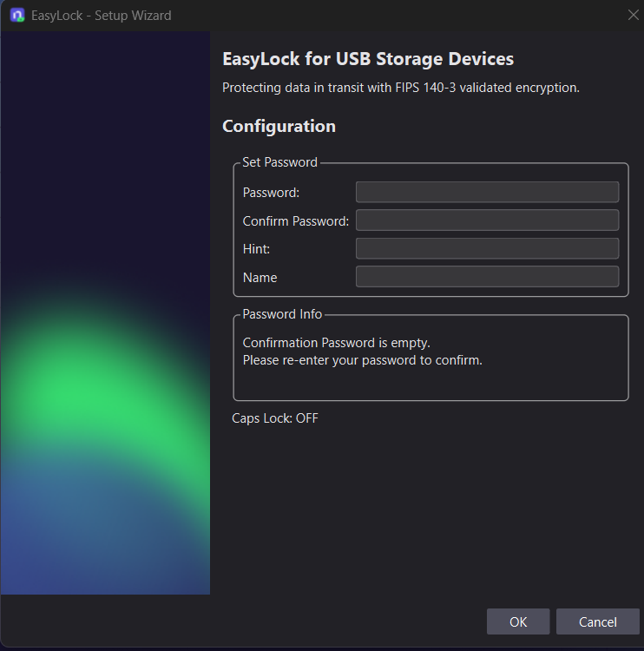Click the FIPS 140-3 encryption description text
Viewport: 644px width, 651px height.
pyautogui.click(x=401, y=88)
